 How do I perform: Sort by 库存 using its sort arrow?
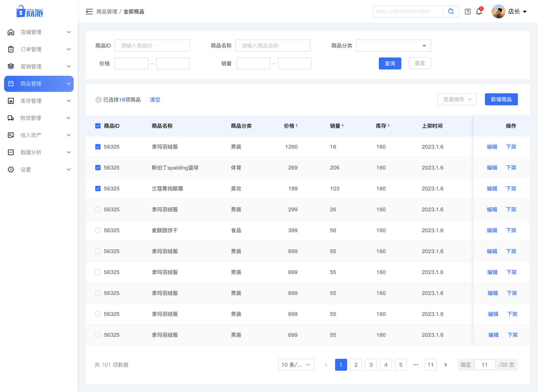coord(388,126)
